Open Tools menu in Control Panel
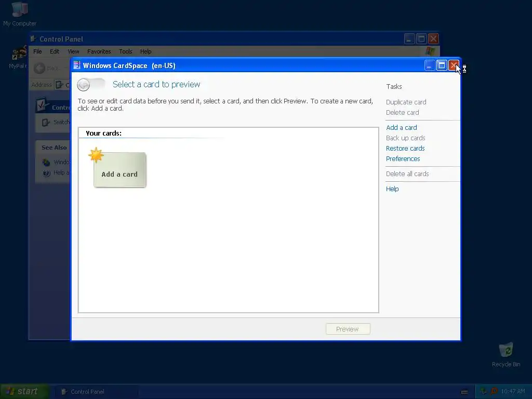Screen dimensions: 532x399 tap(126, 51)
